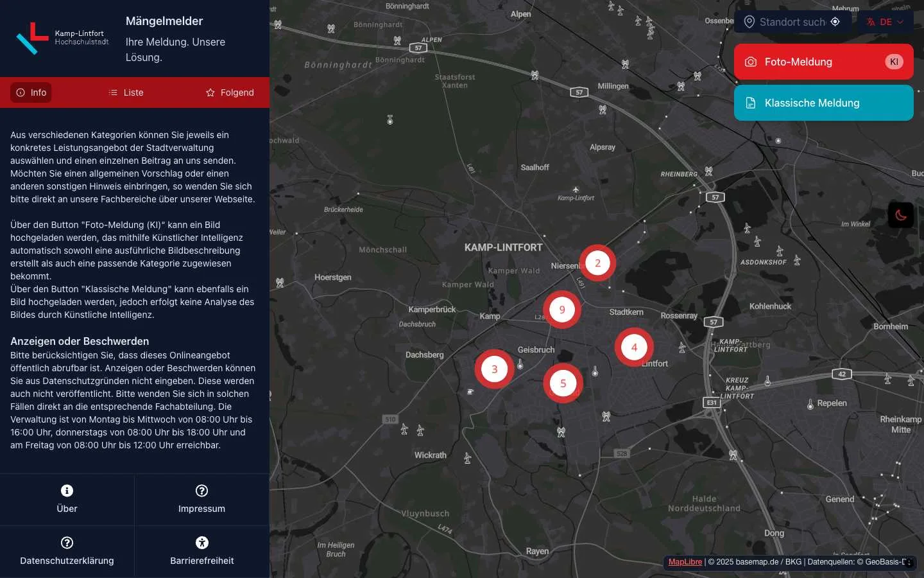
Task: Click the document icon on Klassische Meldung
Action: coord(751,103)
